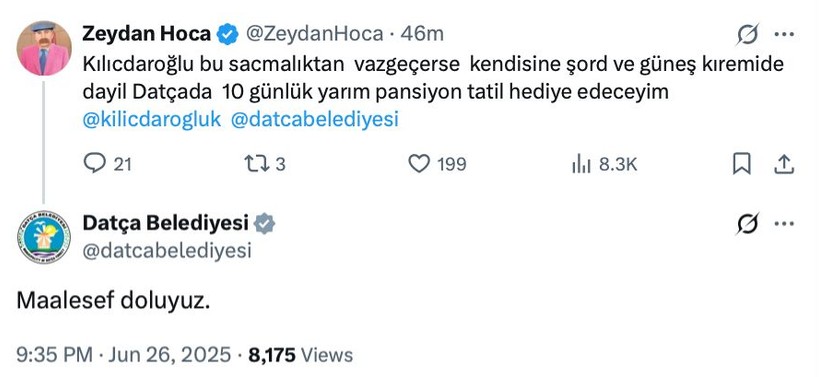This screenshot has height=377, width=820.
Task: Click the Datça Belediyesi display name
Action: coord(165,223)
